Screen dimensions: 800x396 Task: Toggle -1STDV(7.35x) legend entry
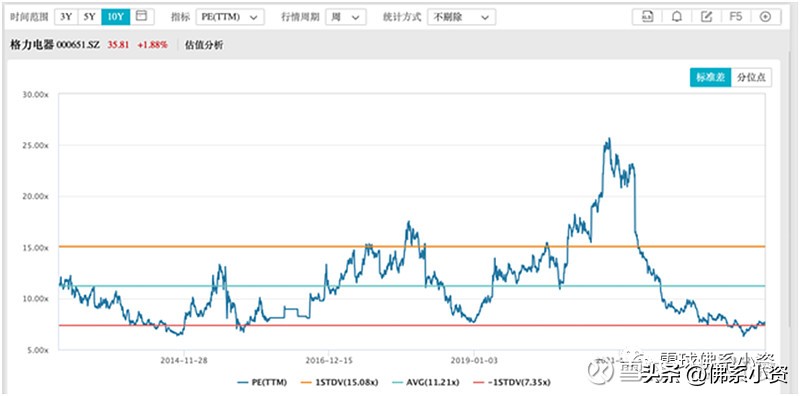tap(512, 382)
